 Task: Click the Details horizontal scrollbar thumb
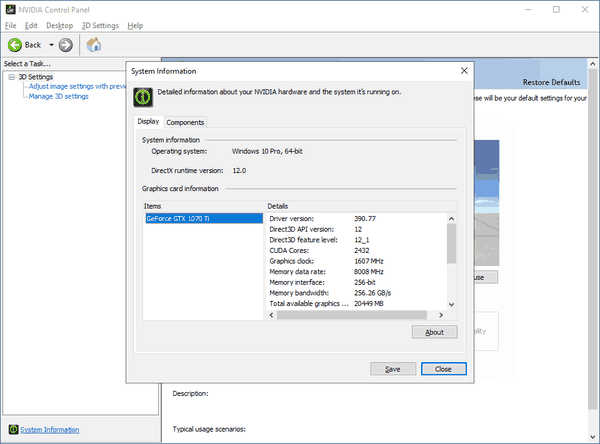(352, 315)
